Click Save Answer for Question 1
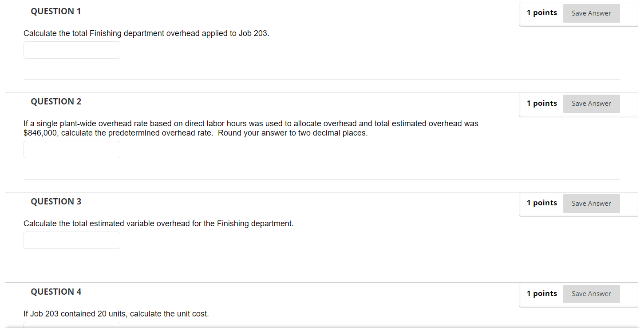 pos(591,13)
